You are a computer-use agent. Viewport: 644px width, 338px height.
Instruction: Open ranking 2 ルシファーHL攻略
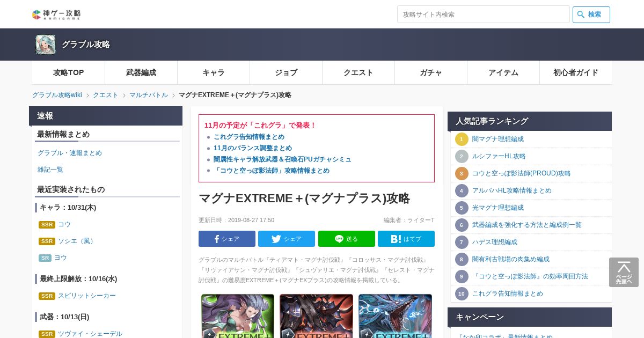[499, 156]
